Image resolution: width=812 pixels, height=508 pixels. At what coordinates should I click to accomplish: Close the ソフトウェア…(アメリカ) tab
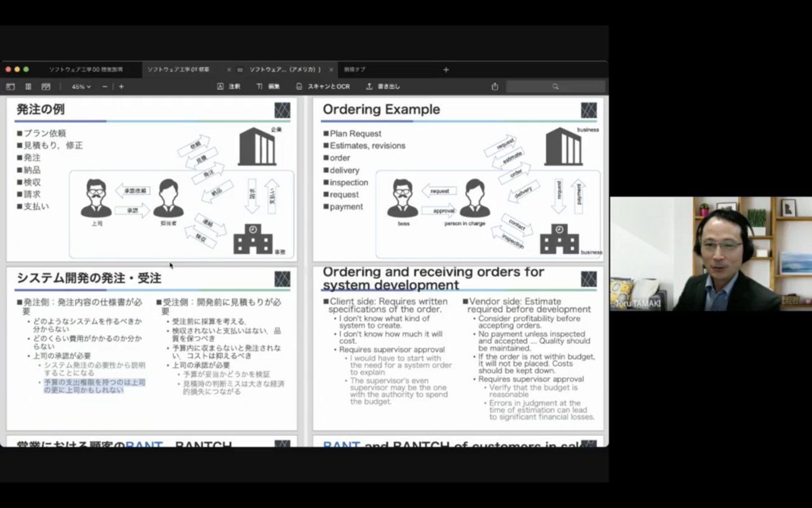pyautogui.click(x=331, y=70)
